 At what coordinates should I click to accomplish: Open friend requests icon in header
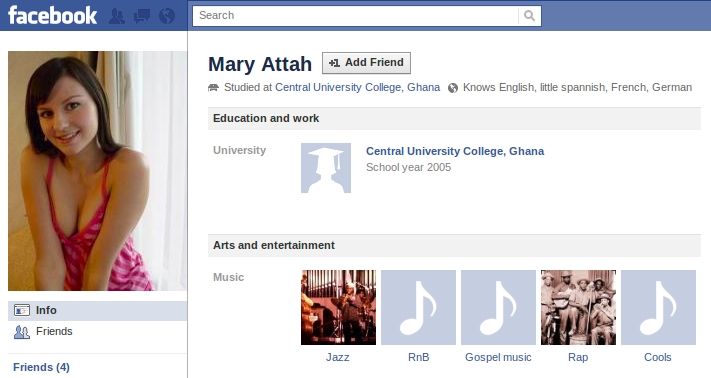[117, 16]
